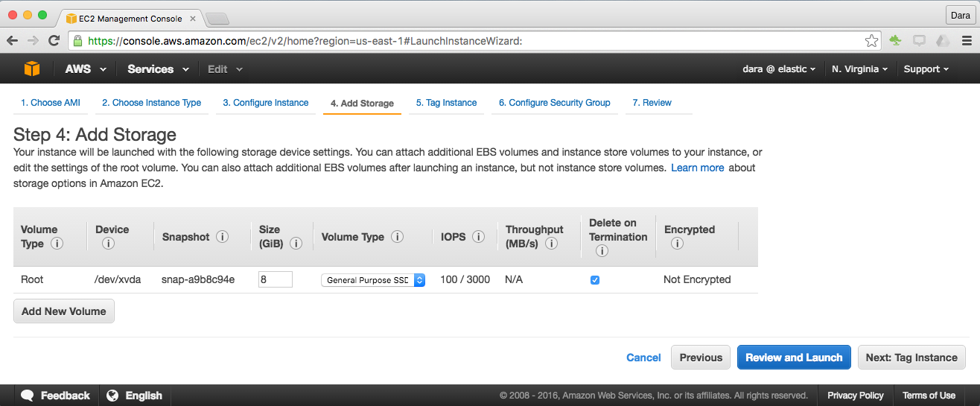The height and width of the screenshot is (406, 980).
Task: Click the IOPS column info icon
Action: (479, 237)
